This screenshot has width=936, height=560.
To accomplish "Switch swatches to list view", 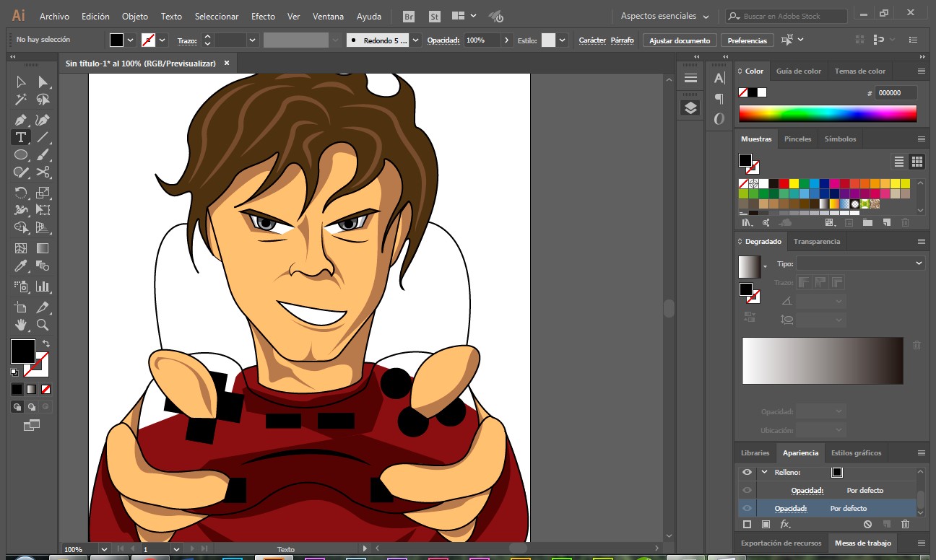I will coord(899,162).
